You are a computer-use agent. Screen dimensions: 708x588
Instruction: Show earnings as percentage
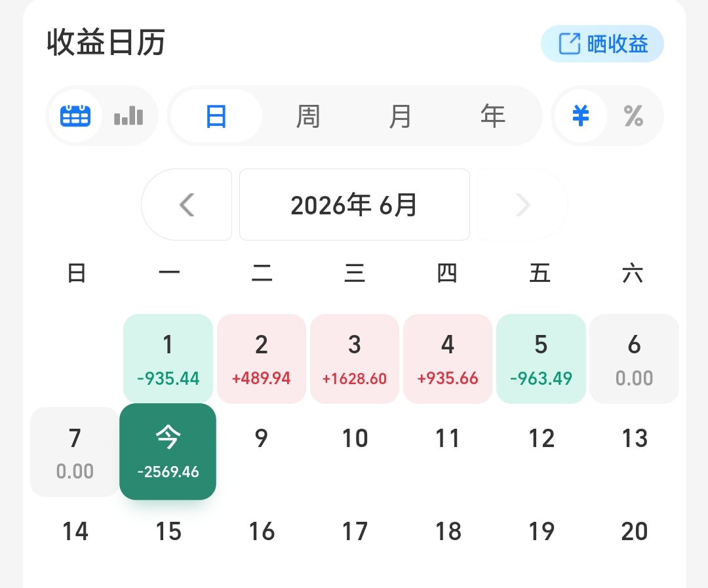click(633, 115)
